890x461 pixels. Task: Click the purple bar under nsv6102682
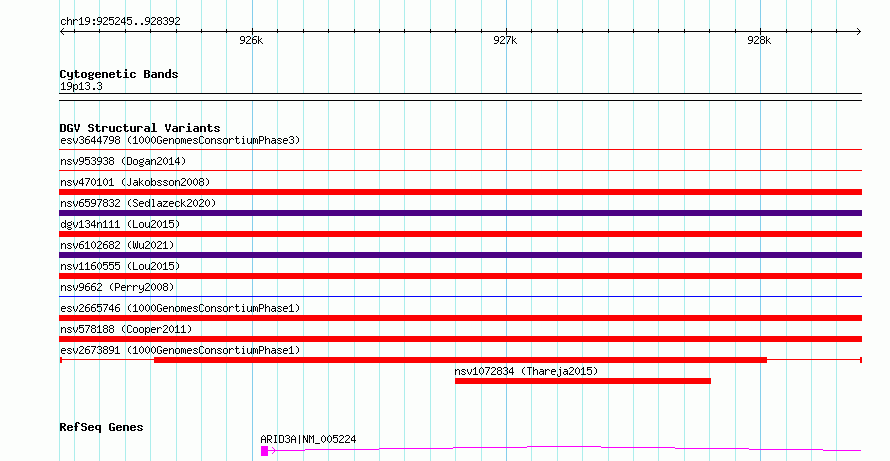coord(461,255)
